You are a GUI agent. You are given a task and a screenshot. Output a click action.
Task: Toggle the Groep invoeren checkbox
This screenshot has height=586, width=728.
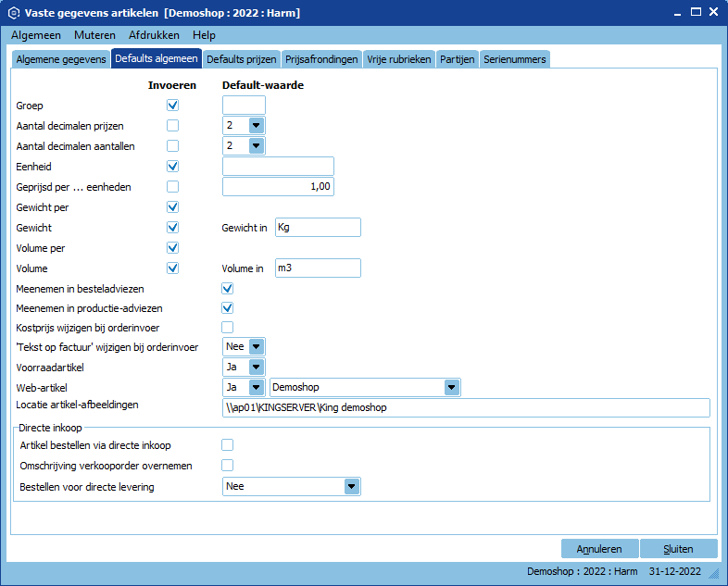(x=172, y=106)
